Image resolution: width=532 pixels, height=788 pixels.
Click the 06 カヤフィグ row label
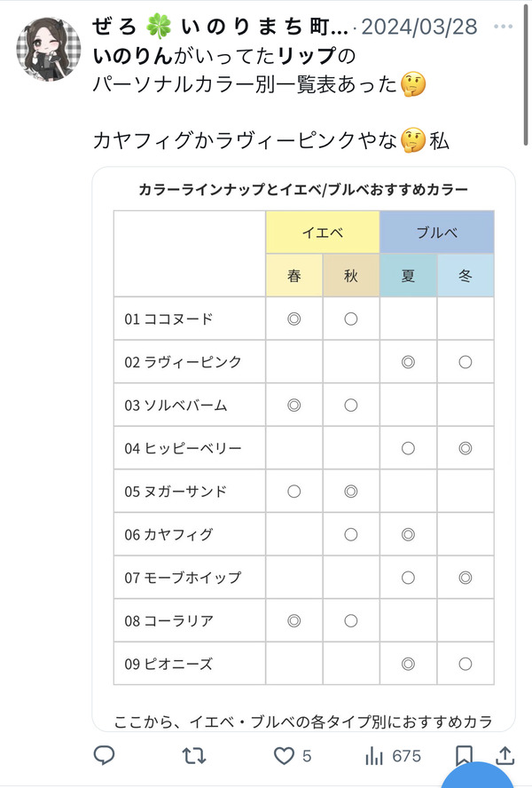click(168, 534)
